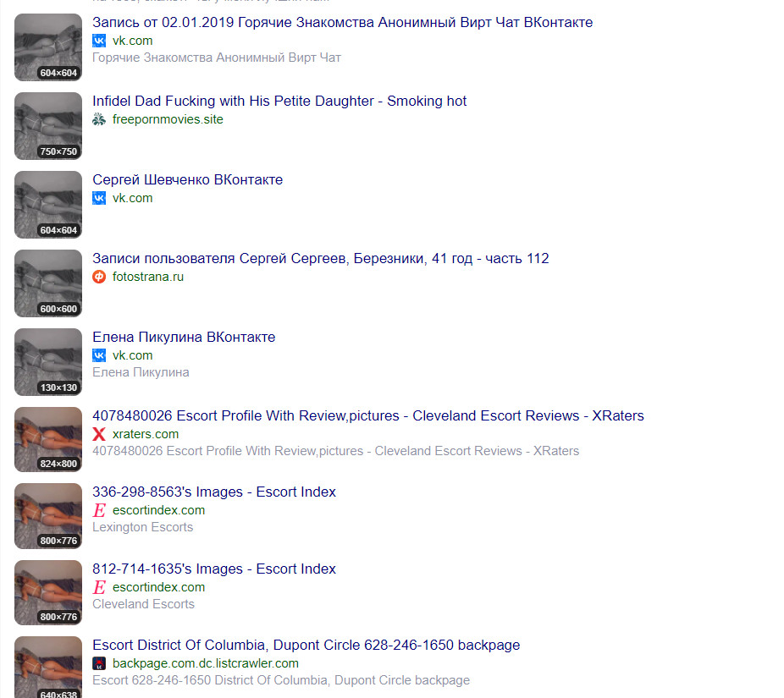Screen dimensions: 784x698
Task: Open the result title above freepornmovies.site
Action: tap(279, 101)
